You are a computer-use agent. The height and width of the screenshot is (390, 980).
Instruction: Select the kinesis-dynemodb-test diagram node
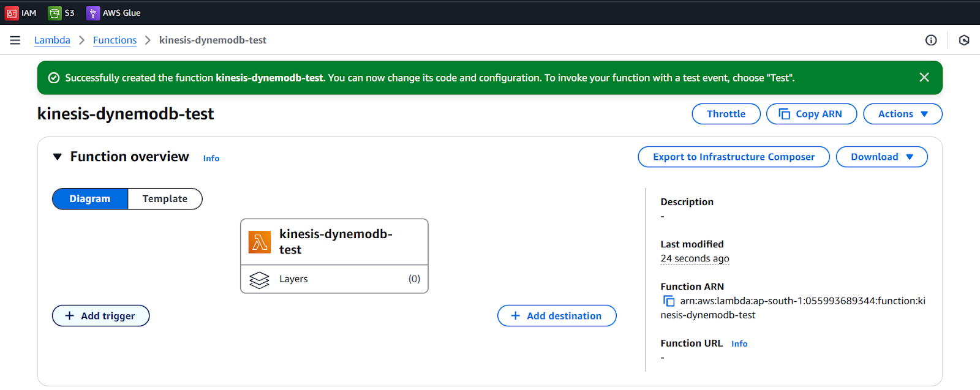[334, 242]
